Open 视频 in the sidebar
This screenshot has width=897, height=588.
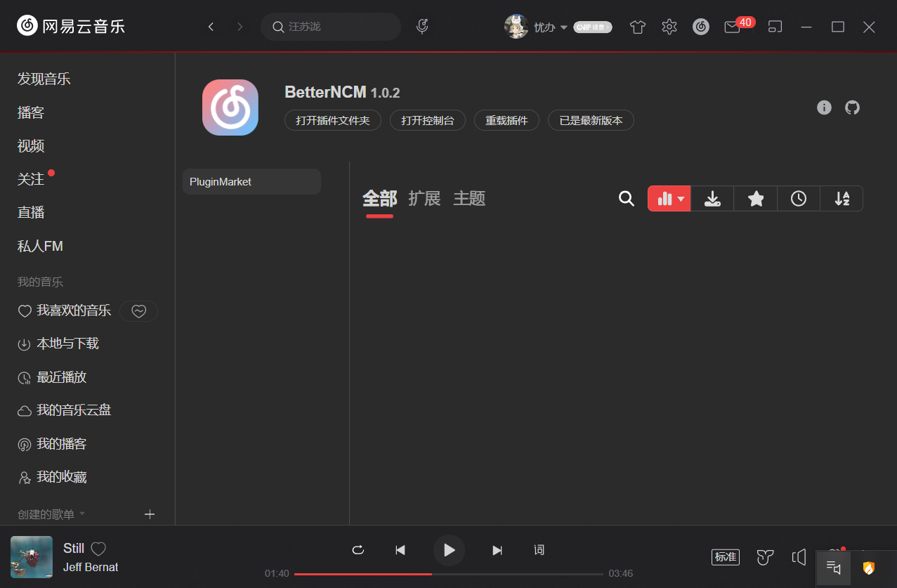31,145
